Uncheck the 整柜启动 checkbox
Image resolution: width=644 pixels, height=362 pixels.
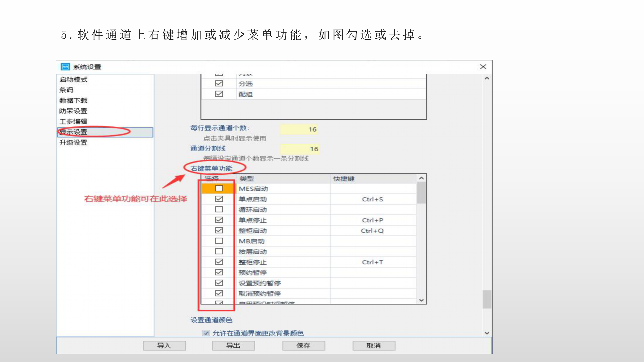click(219, 230)
